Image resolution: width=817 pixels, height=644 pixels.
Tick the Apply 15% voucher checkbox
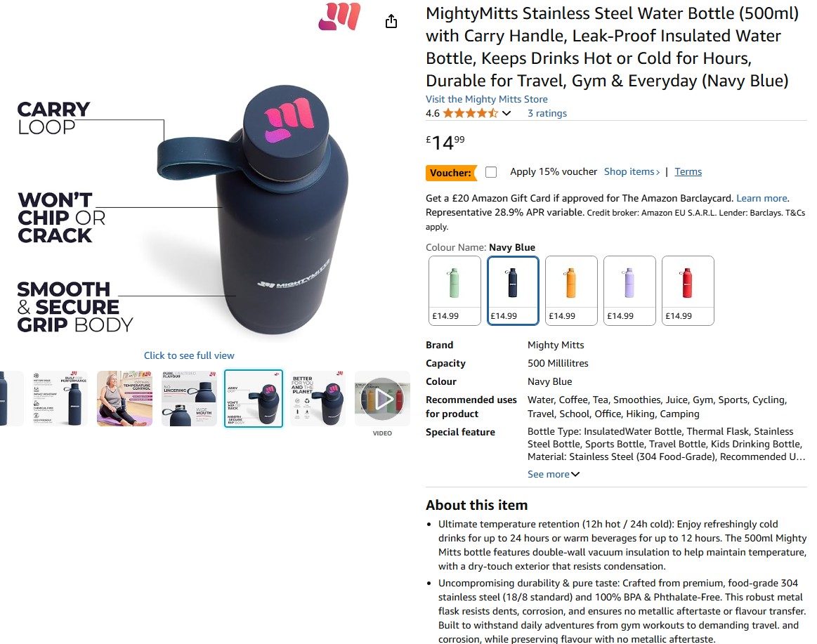click(491, 172)
